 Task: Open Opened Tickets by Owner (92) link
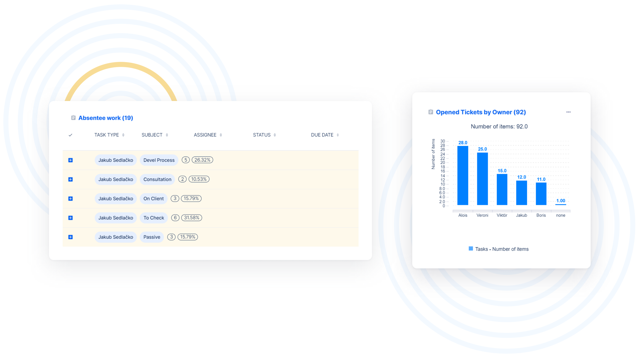coord(481,112)
